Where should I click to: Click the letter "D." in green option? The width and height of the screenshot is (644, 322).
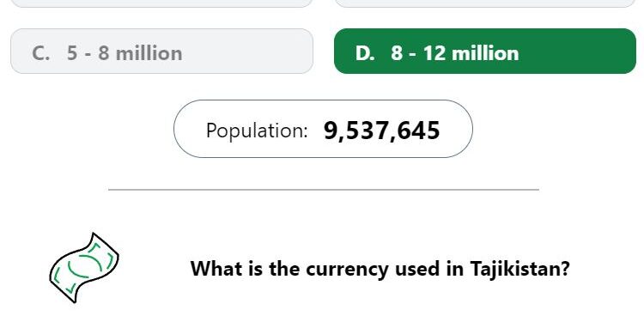pos(365,53)
